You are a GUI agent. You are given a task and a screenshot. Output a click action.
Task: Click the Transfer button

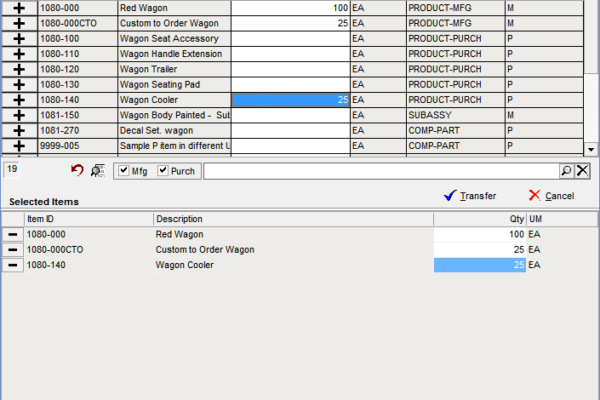pyautogui.click(x=470, y=196)
